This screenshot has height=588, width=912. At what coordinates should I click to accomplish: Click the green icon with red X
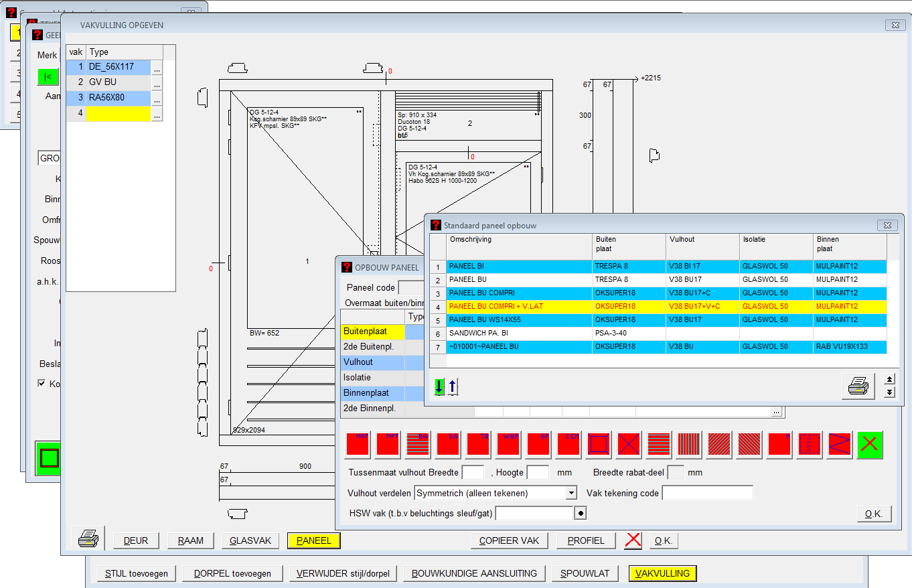point(870,445)
